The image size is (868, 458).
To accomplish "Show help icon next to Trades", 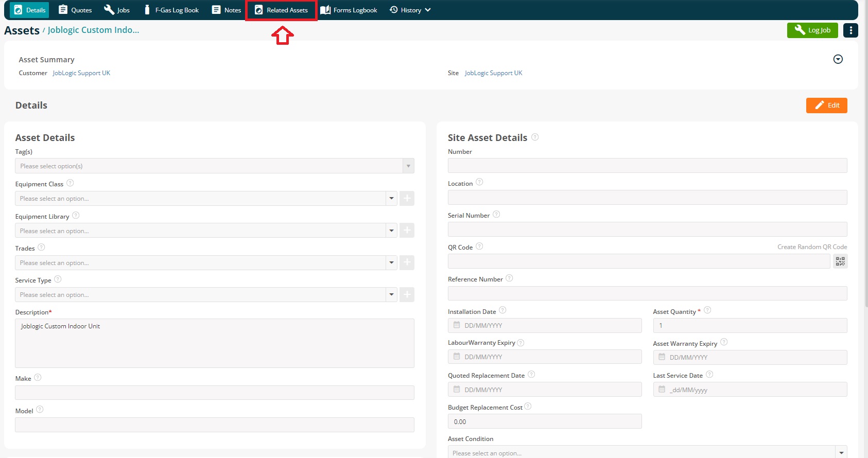I will (41, 247).
